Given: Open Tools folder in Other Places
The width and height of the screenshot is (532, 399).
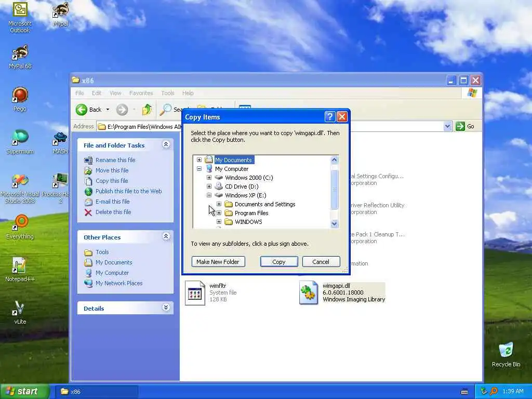Looking at the screenshot, I should (102, 252).
